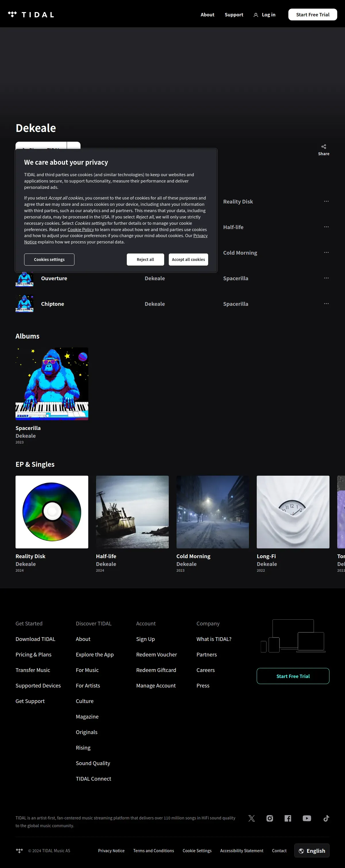Viewport: 345px width, 868px height.
Task: Open Privacy Notice link in footer bar
Action: (x=111, y=850)
